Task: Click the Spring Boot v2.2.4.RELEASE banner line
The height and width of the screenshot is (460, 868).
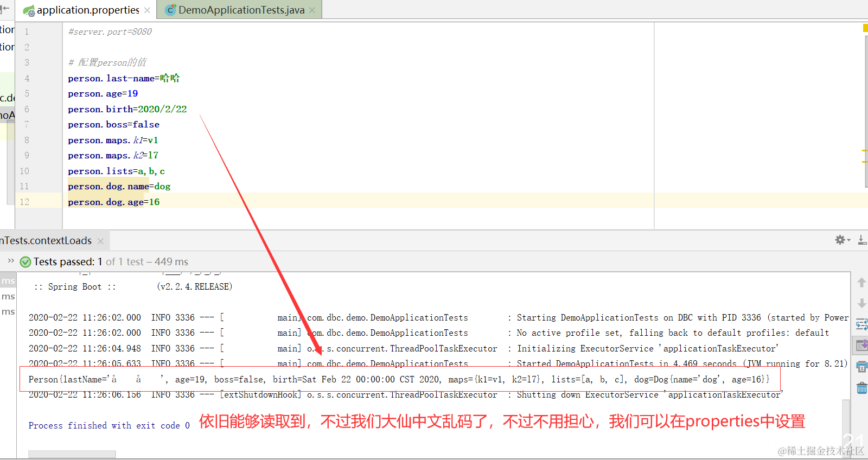Action: click(x=133, y=286)
